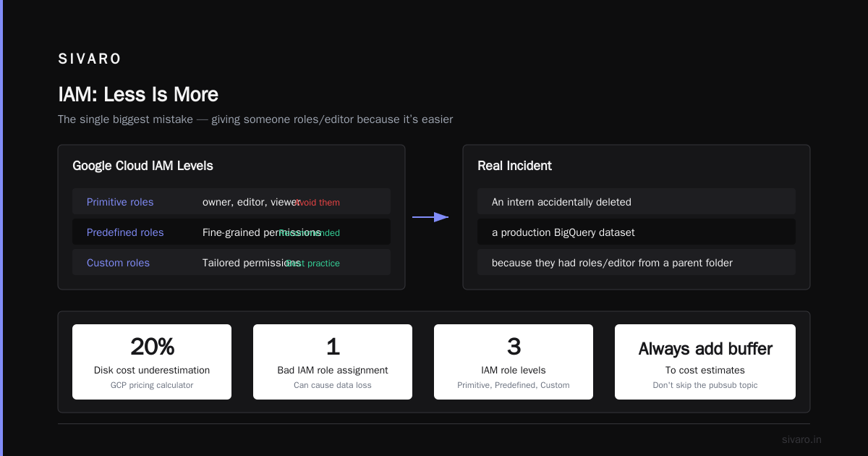Click the '3' statistic value
The width and height of the screenshot is (868, 456).
tap(514, 347)
